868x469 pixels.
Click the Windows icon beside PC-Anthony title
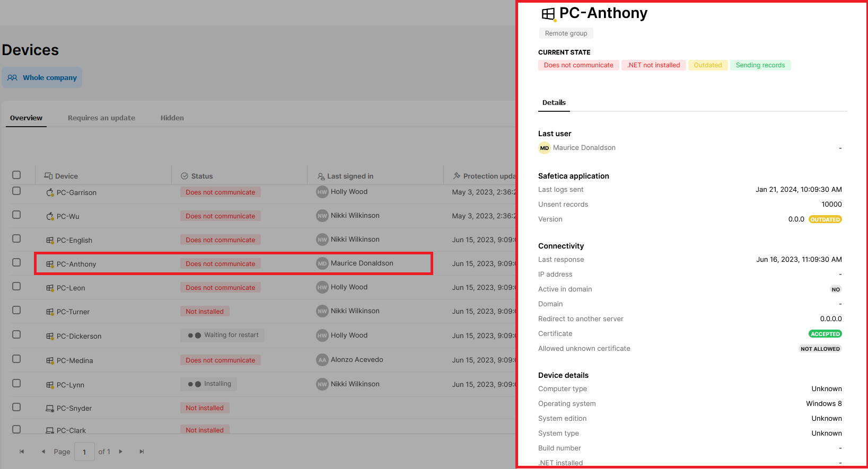pos(548,14)
